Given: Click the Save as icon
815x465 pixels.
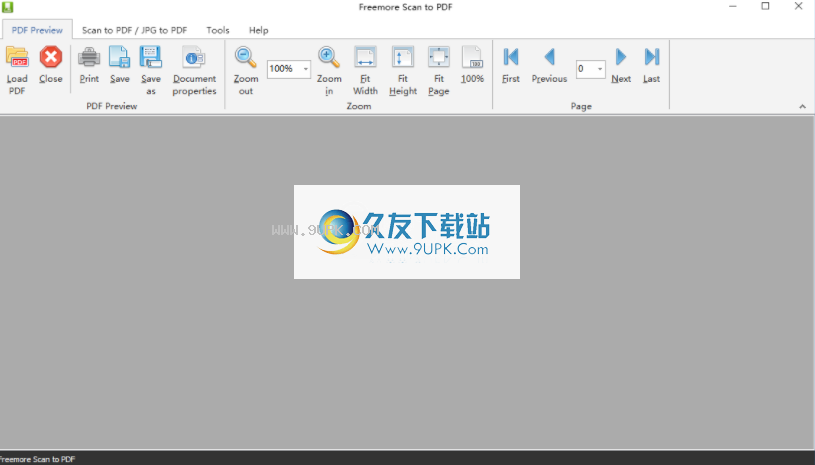Looking at the screenshot, I should point(151,57).
